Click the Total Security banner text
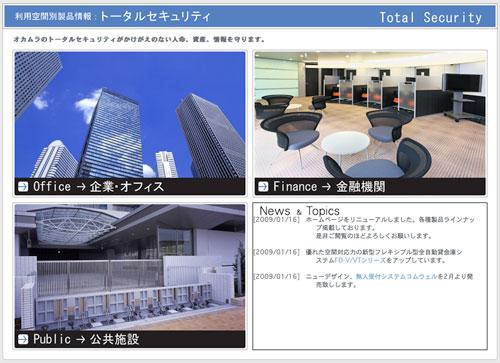Screen dimensions: 500x363 [x=431, y=17]
